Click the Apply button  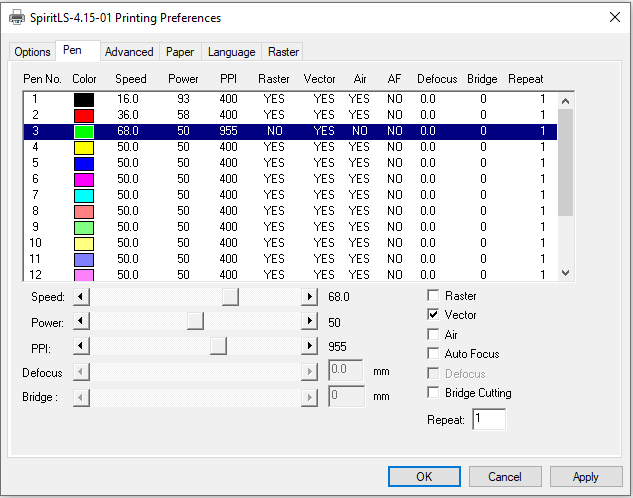click(586, 477)
